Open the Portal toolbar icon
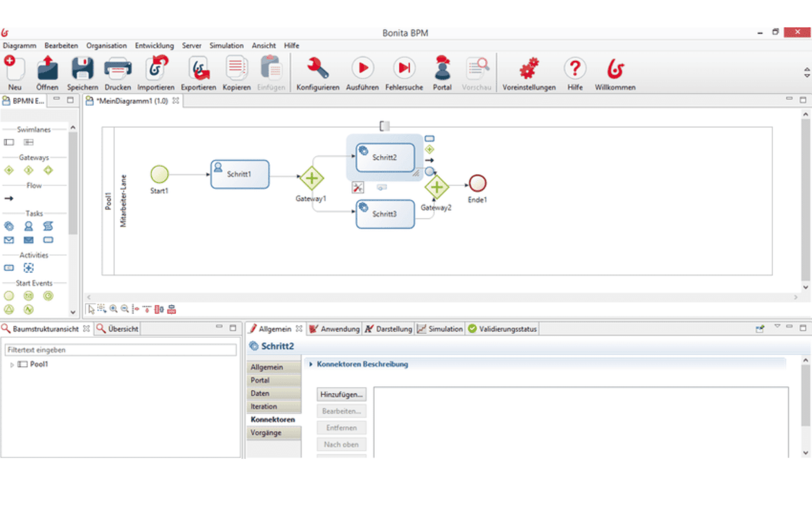Image resolution: width=812 pixels, height=510 pixels. [x=442, y=69]
